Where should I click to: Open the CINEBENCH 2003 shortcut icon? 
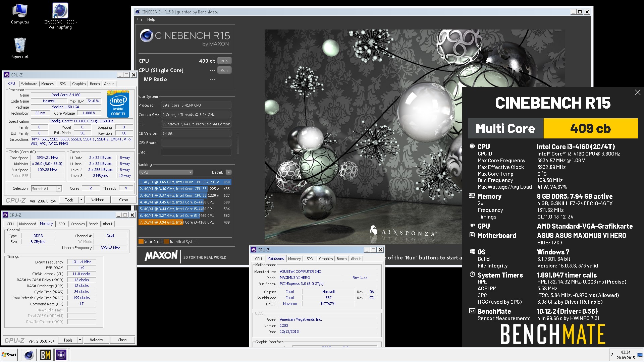60,16
